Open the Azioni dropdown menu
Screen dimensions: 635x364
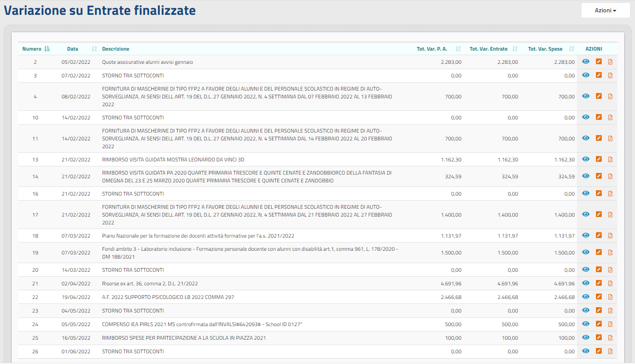click(605, 10)
